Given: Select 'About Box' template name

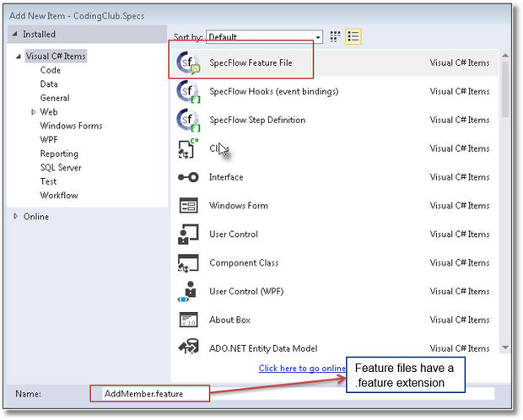Looking at the screenshot, I should click(x=229, y=320).
